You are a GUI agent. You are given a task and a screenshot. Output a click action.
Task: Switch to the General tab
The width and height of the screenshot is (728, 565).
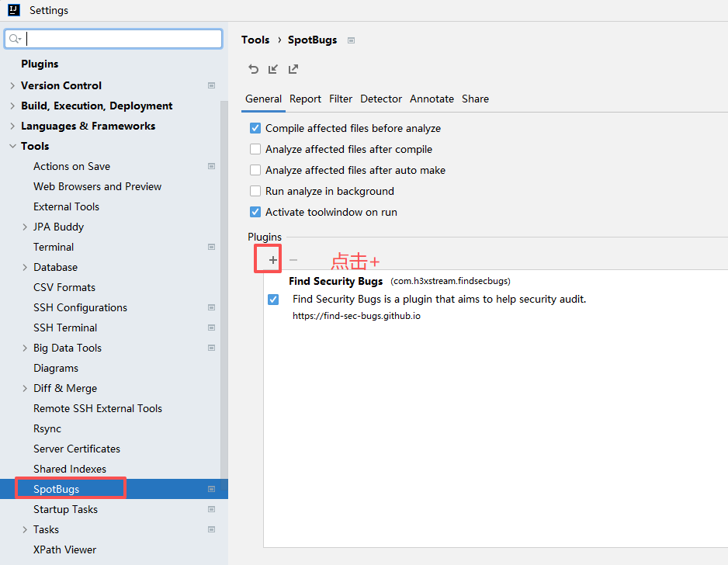click(x=263, y=99)
